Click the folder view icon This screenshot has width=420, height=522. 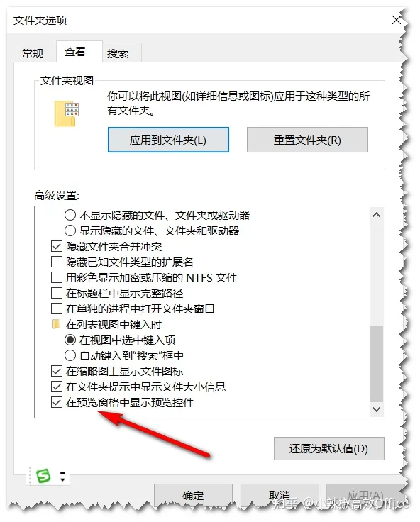[67, 113]
